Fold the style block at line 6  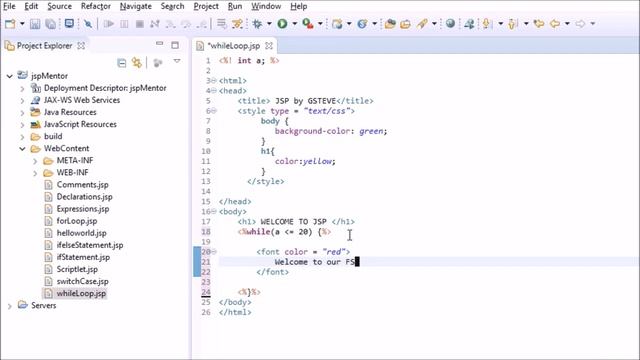click(214, 111)
